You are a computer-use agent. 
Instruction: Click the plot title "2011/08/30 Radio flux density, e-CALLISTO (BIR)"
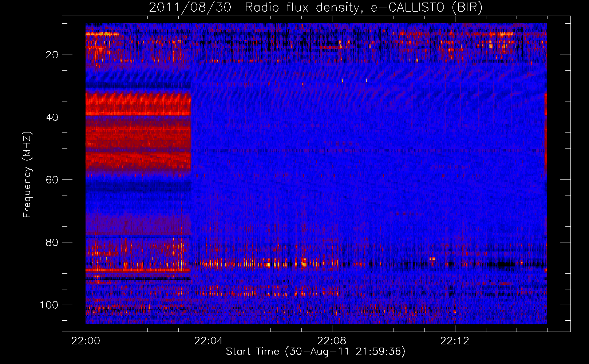(316, 7)
